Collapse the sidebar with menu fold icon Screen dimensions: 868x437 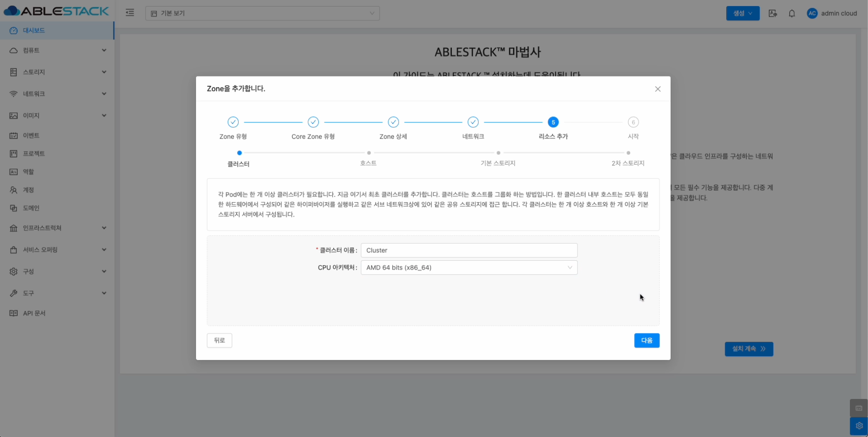tap(130, 13)
